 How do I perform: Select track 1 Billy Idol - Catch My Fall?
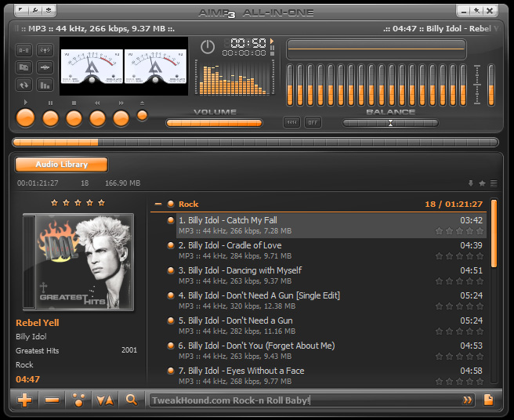(x=331, y=225)
